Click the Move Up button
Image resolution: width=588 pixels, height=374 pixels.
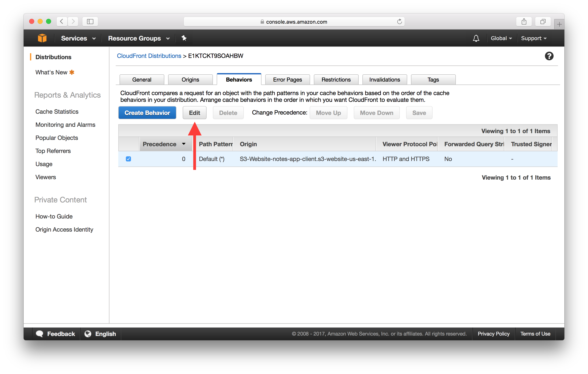coord(328,113)
